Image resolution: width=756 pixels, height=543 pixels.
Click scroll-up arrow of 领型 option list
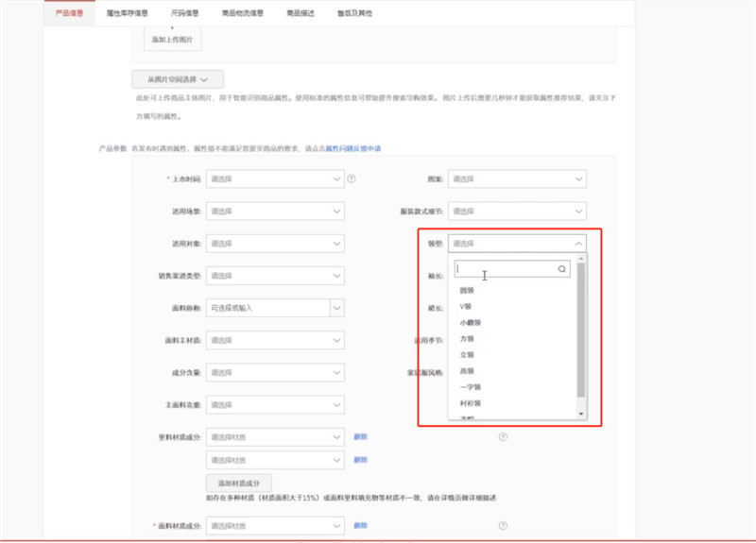pyautogui.click(x=581, y=259)
